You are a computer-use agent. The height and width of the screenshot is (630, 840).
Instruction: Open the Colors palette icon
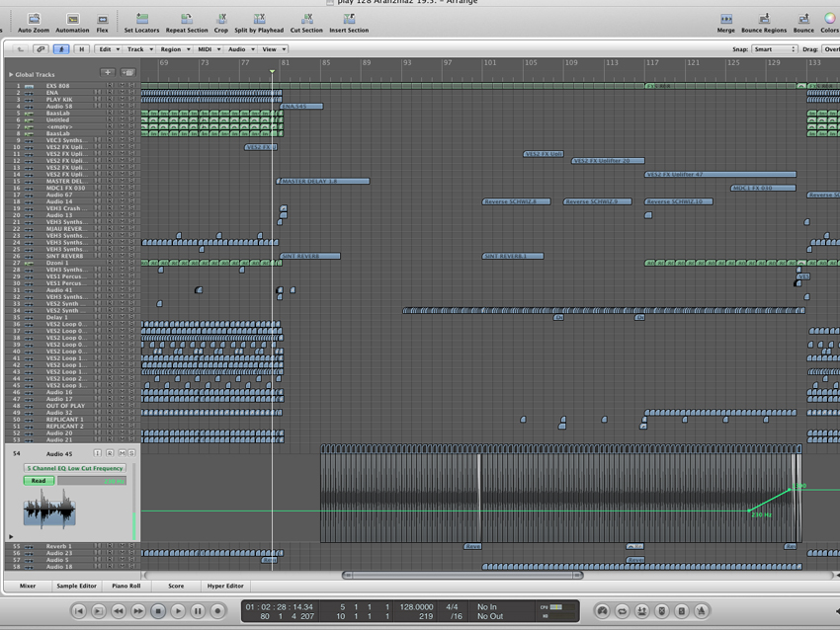tap(829, 19)
